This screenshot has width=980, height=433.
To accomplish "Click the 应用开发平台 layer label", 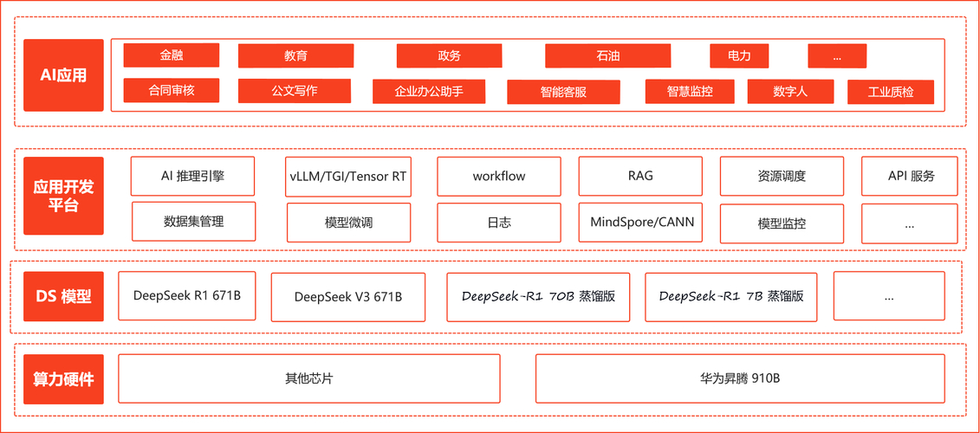I will tap(63, 196).
